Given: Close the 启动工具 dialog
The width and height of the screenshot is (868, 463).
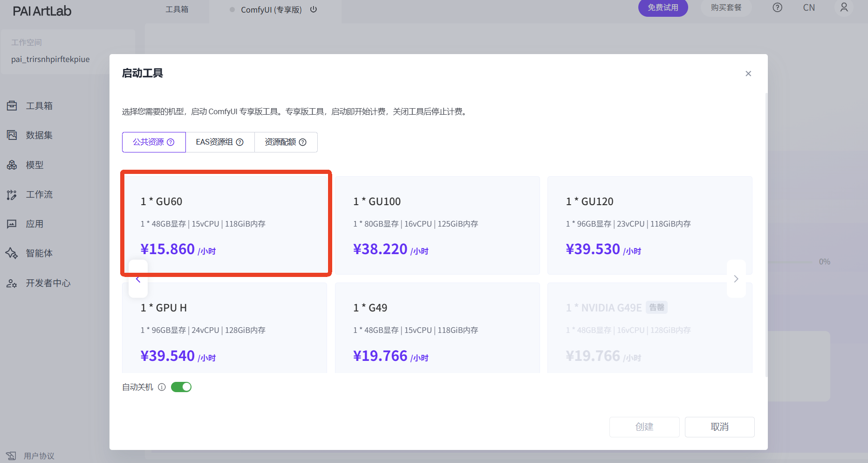Looking at the screenshot, I should pos(748,74).
